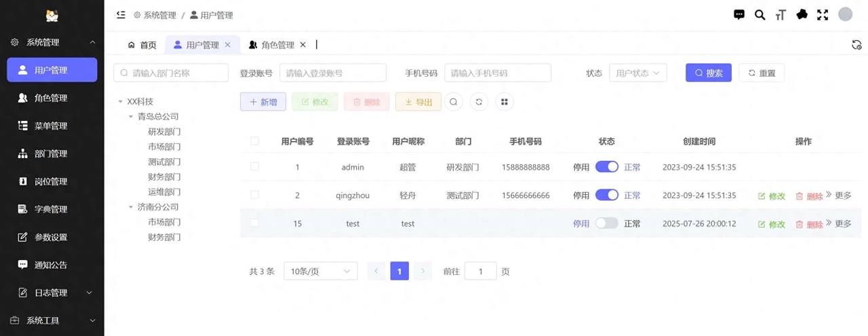
Task: Check the checkbox for qingzhou row
Action: click(x=255, y=195)
